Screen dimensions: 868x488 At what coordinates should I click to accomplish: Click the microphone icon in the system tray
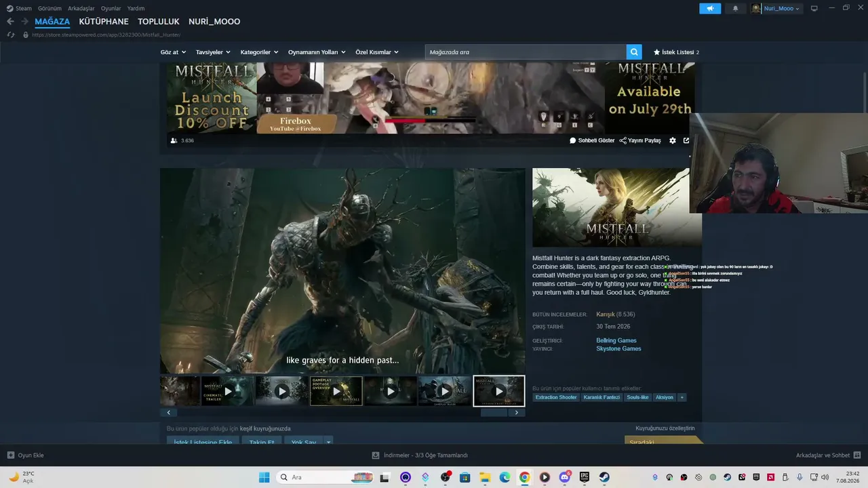point(800,477)
